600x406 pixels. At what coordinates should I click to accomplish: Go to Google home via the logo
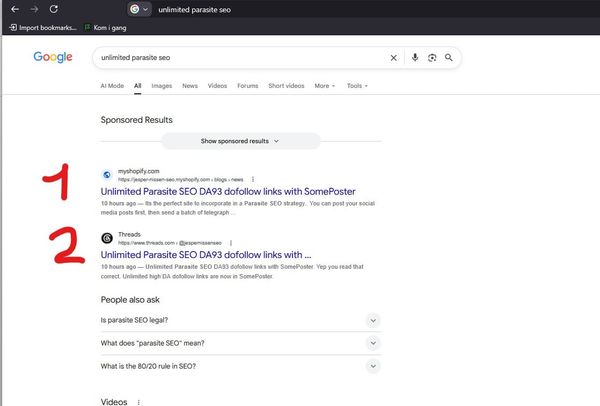53,57
